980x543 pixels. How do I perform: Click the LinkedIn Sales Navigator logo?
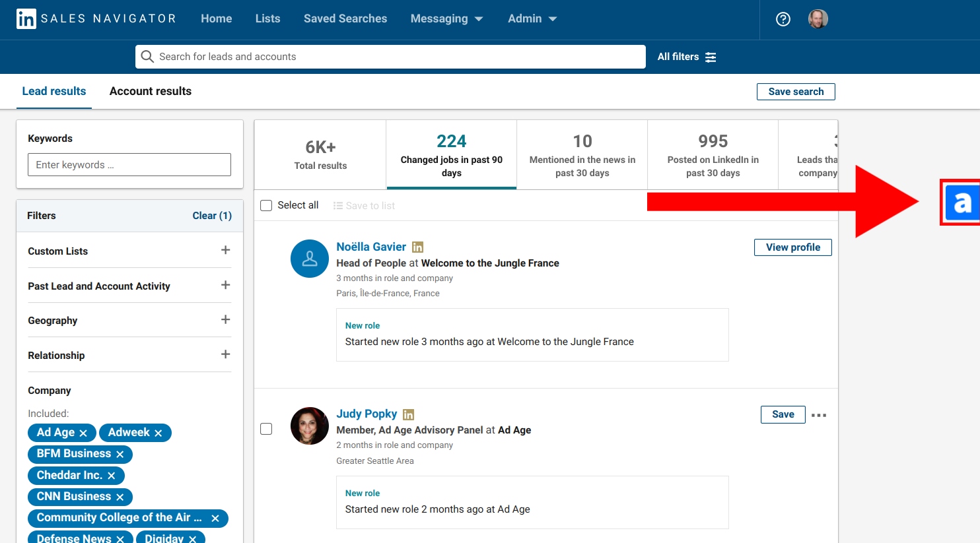(96, 18)
